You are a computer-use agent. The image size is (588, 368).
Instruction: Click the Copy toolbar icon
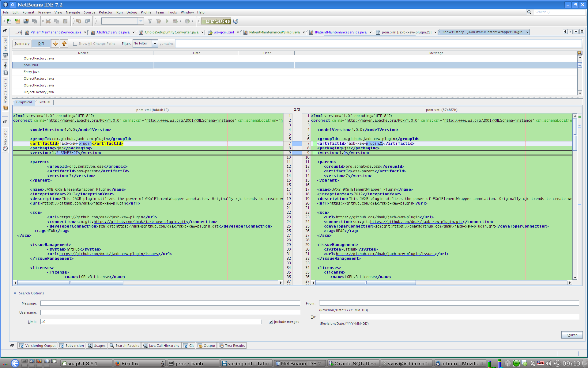[x=57, y=21]
